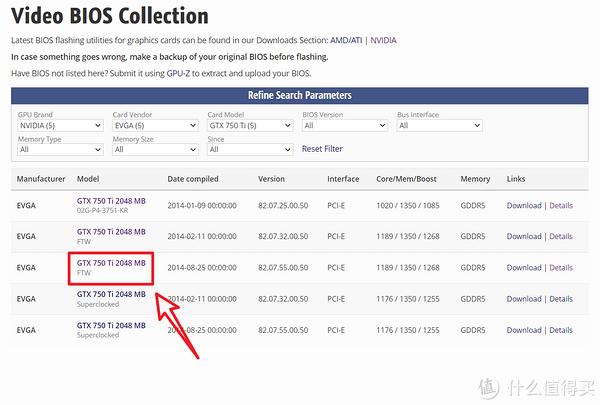Click the Memory column header
The image size is (600, 405).
[475, 179]
